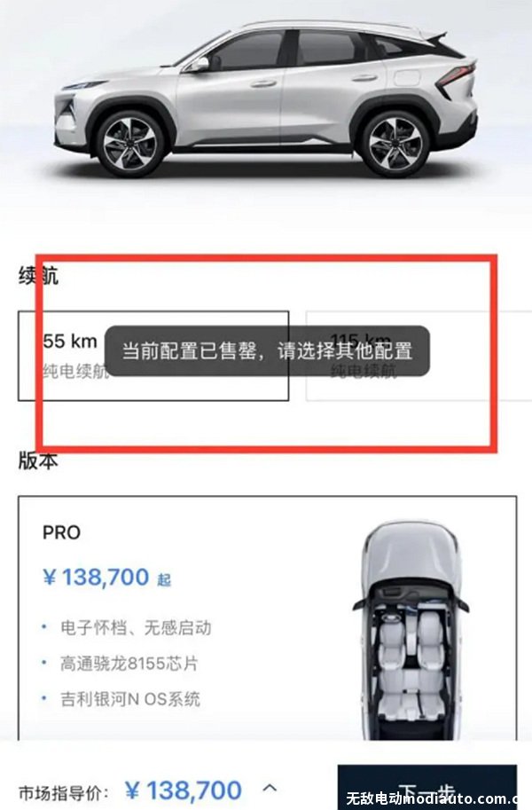532x810 pixels.
Task: Tap the 续航 section heading
Action: coord(38,276)
